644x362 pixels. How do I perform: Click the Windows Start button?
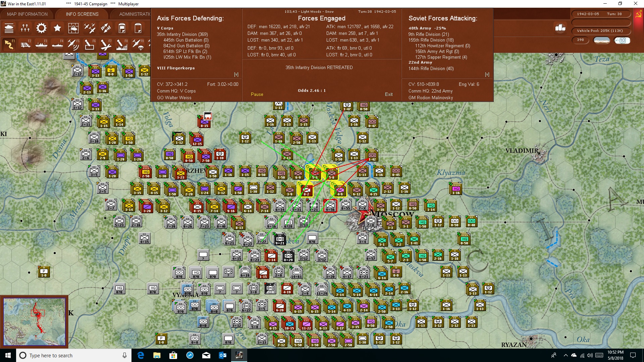[8, 355]
